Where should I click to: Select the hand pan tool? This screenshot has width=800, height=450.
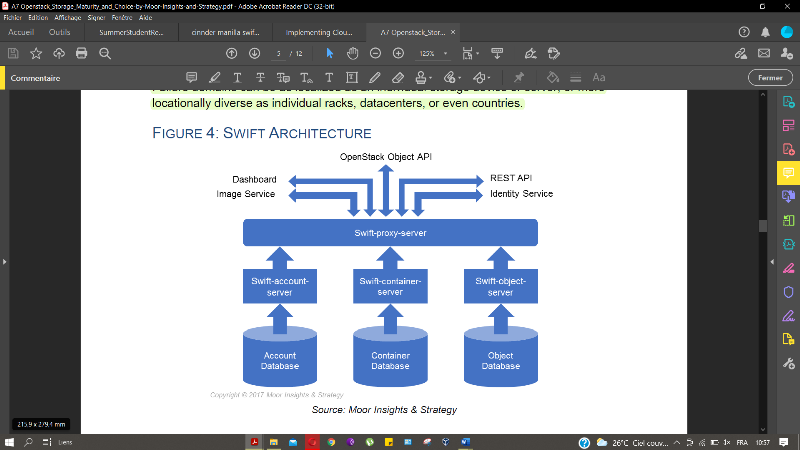tap(352, 53)
